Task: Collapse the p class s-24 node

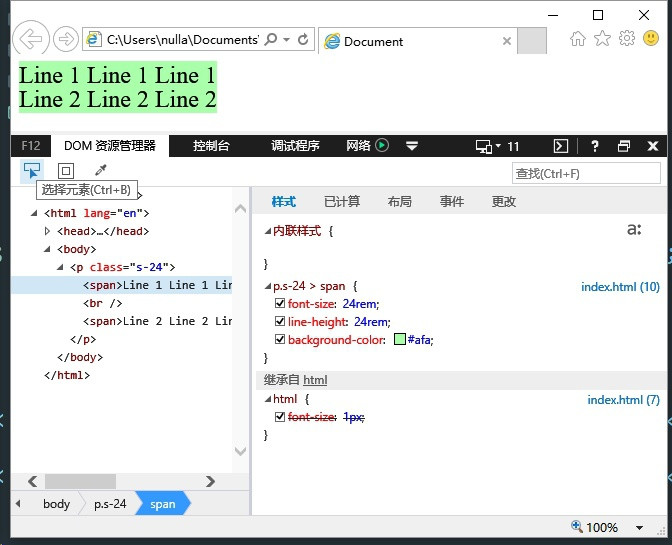Action: coord(60,267)
